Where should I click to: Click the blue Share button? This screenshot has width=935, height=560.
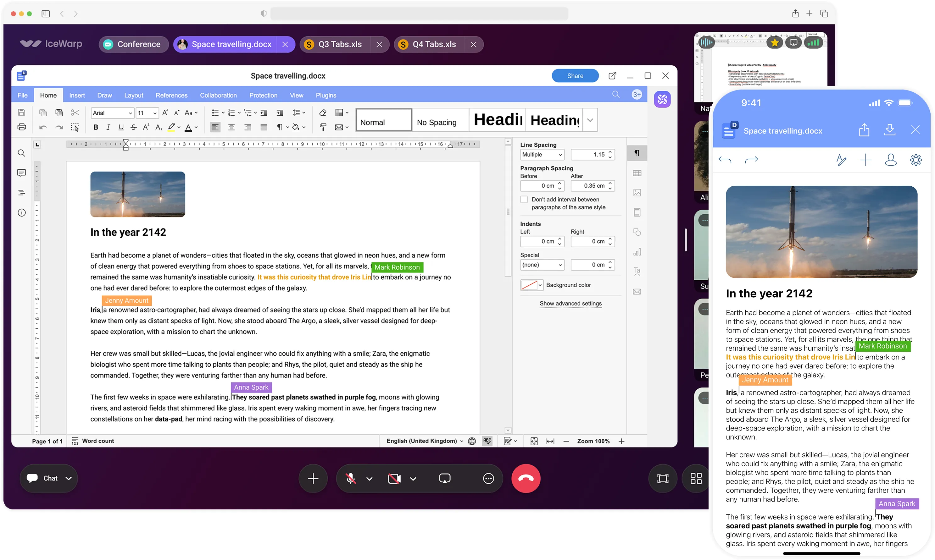(575, 76)
